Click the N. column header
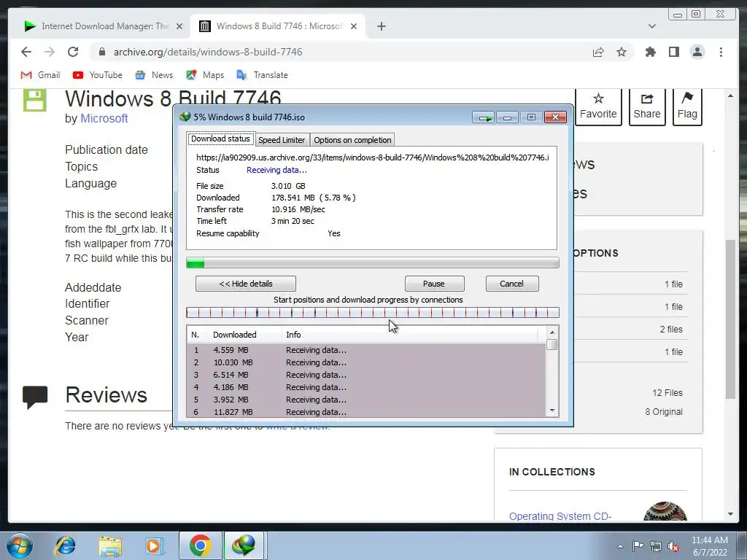747x560 pixels. (x=198, y=335)
